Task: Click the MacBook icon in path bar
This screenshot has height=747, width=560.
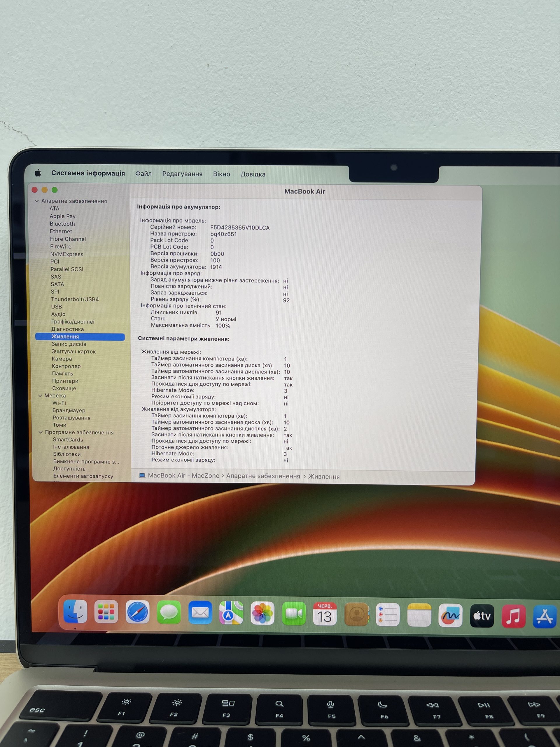Action: 142,476
